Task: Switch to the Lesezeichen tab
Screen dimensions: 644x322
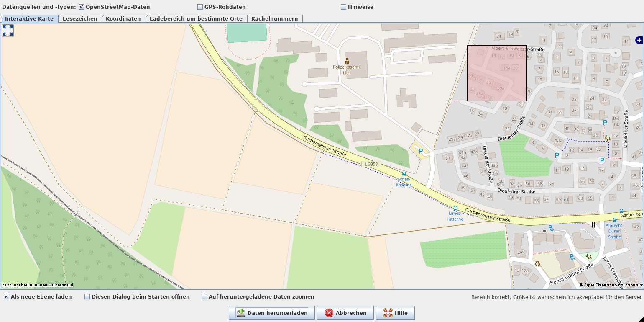Action: pyautogui.click(x=80, y=19)
